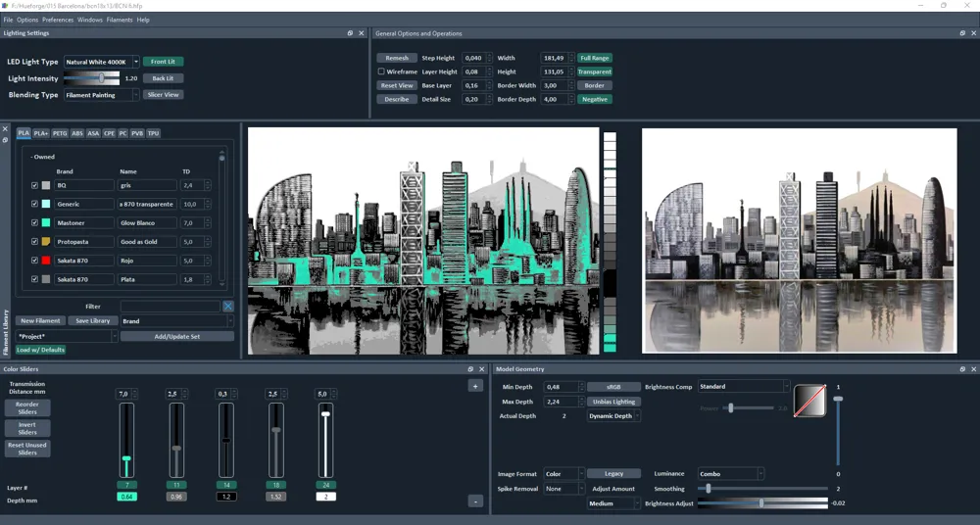Collapse the Owned filament group
980x525 pixels.
(42, 157)
